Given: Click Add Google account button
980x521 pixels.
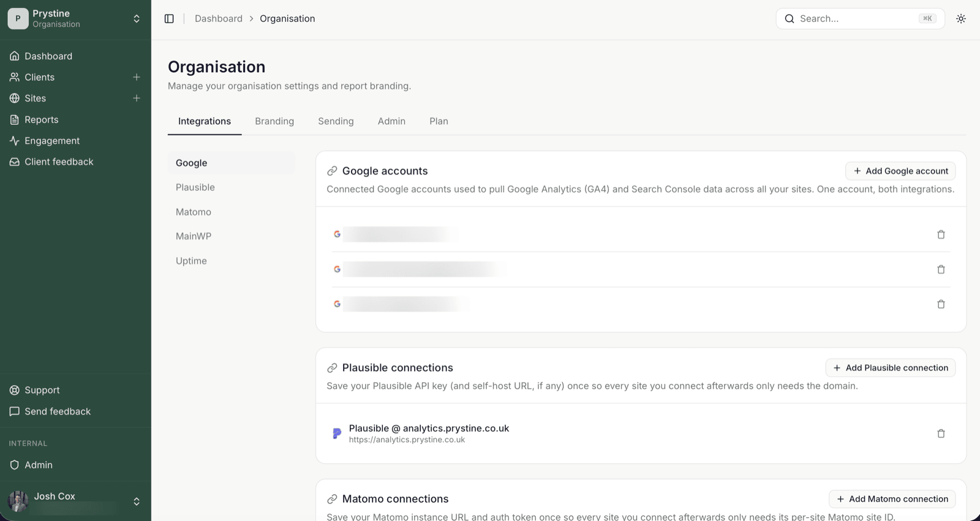Looking at the screenshot, I should [900, 171].
